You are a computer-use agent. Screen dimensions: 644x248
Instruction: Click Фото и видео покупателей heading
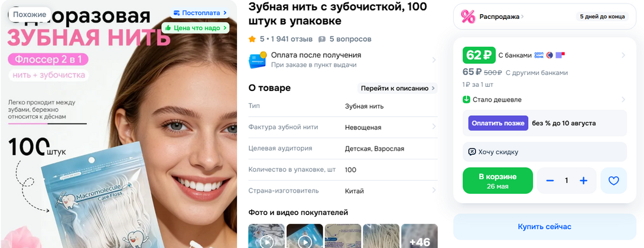point(298,213)
